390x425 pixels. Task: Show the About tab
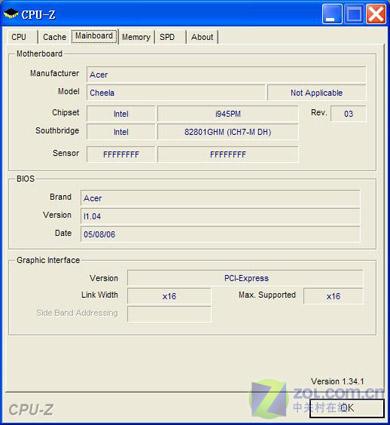202,37
